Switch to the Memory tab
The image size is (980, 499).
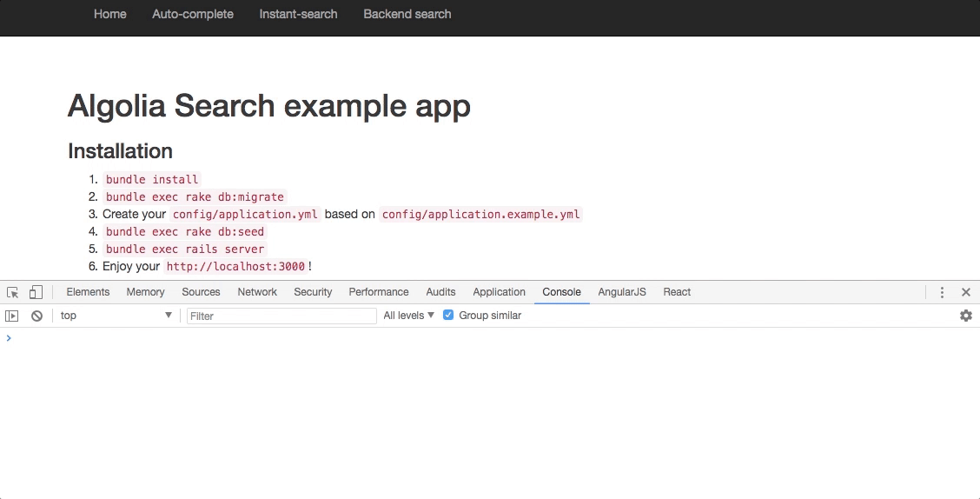[146, 292]
